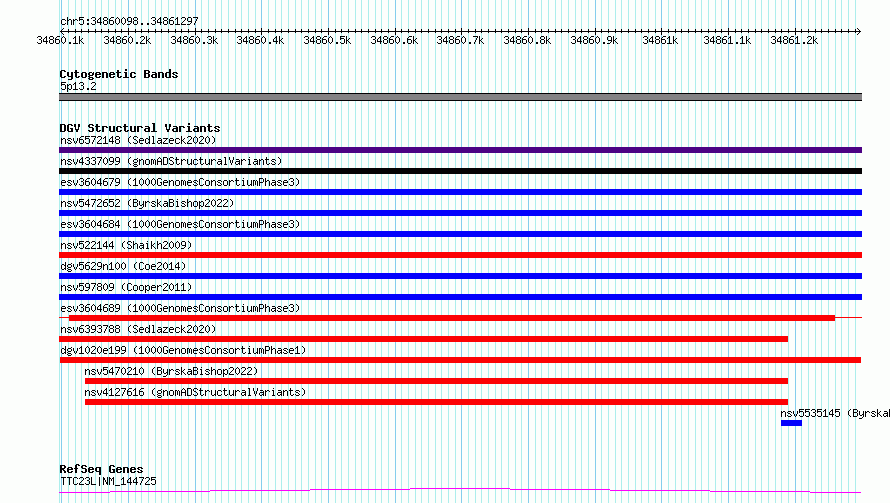Open the nsv5535145 variant label
Screen dimensions: 890x503
[835, 413]
